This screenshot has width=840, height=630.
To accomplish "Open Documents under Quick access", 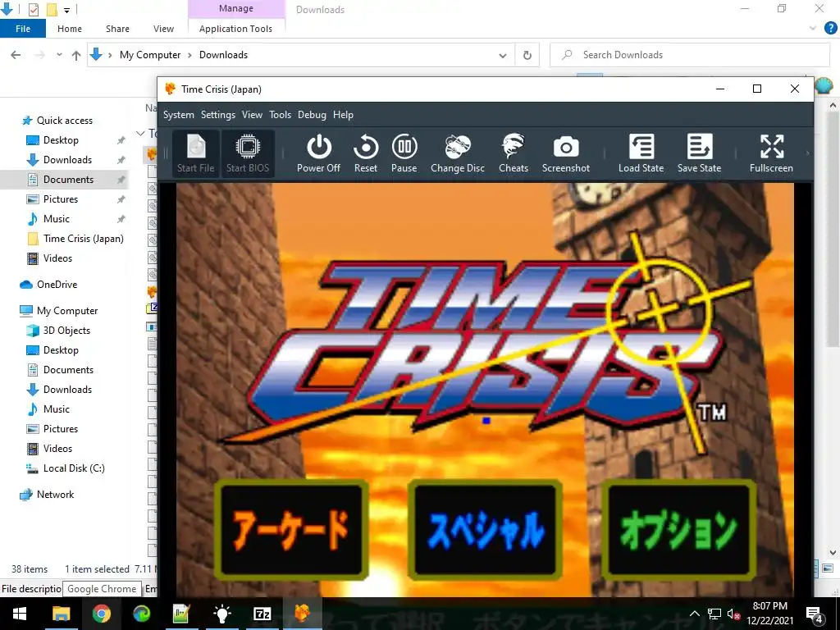I will pyautogui.click(x=69, y=180).
